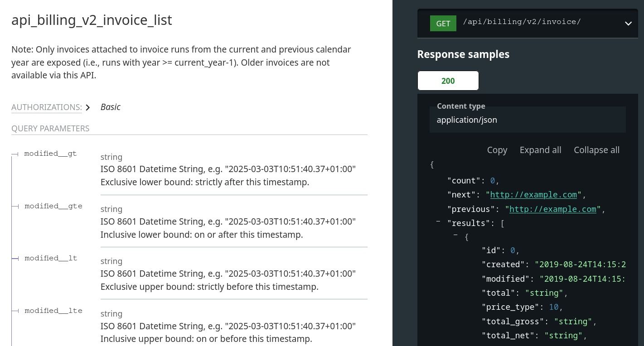
Task: Click the AUTHORIZATIONS label text
Action: coord(46,107)
